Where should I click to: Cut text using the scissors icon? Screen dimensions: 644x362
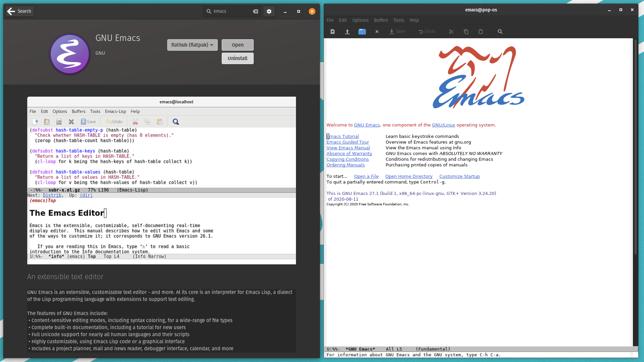(x=451, y=32)
